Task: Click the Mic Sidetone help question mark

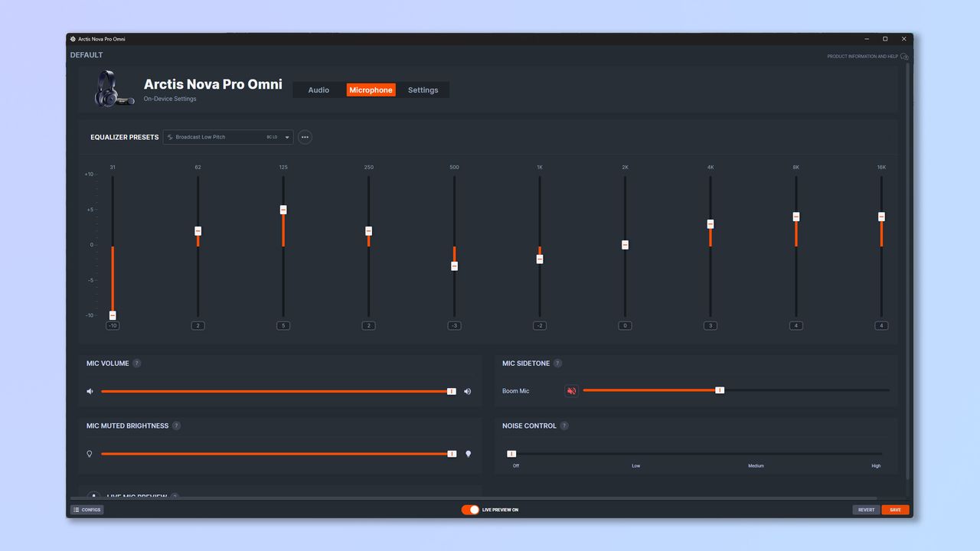Action: pyautogui.click(x=557, y=364)
